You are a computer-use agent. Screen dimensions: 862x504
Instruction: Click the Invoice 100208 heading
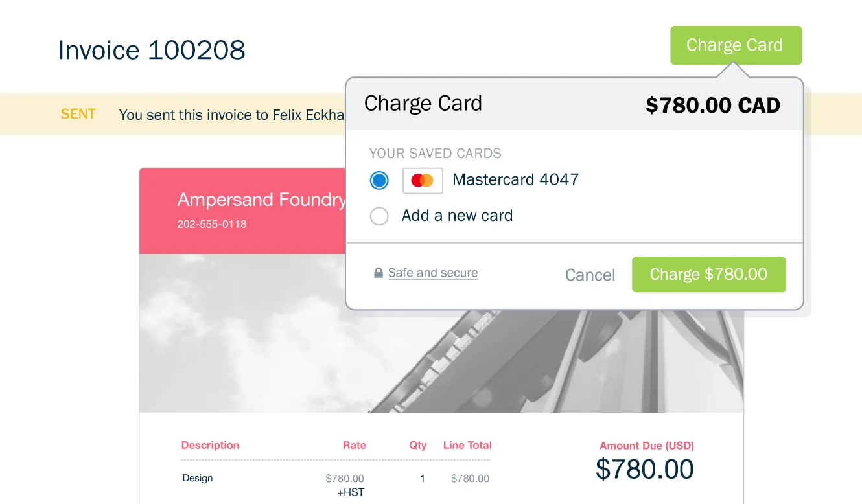152,50
